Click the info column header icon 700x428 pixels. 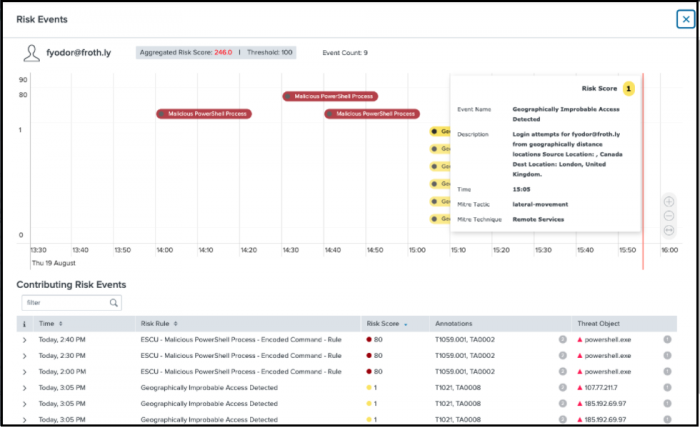coord(24,324)
